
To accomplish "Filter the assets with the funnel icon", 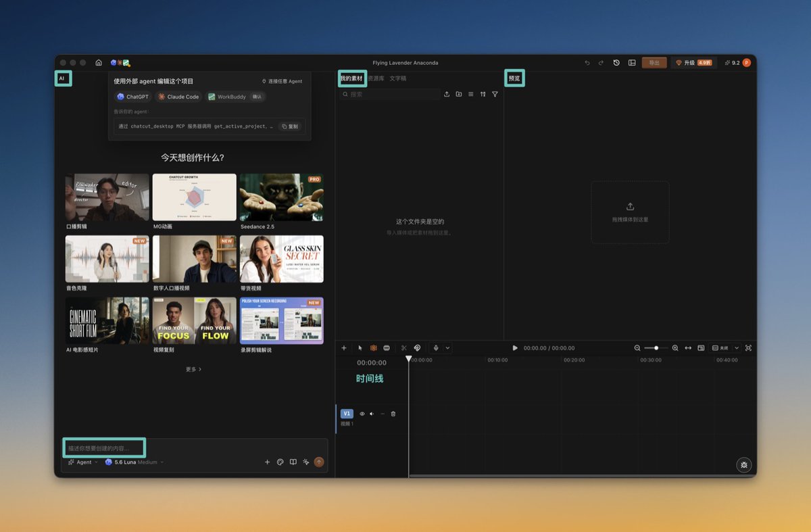I will coord(495,95).
